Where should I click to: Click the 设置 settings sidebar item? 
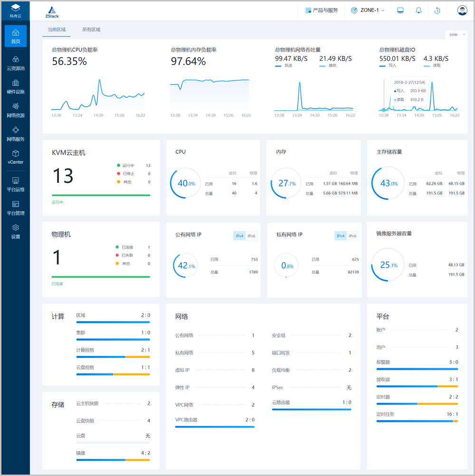(x=15, y=231)
